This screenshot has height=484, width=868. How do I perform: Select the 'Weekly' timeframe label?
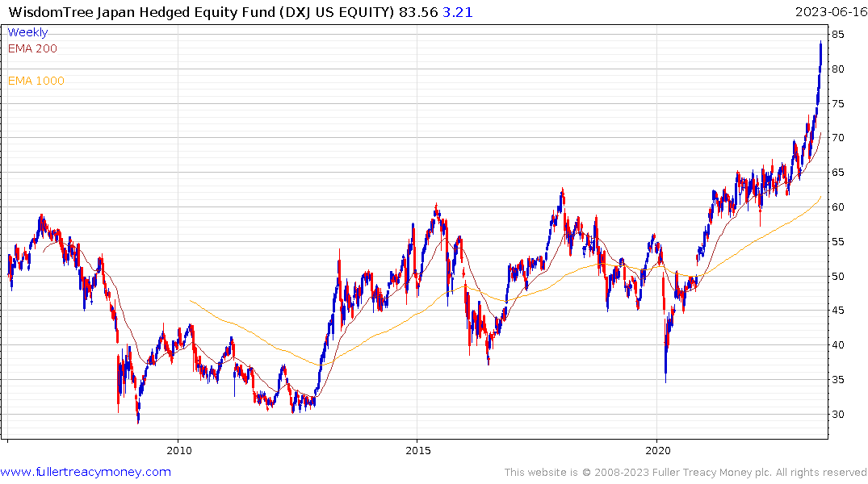click(x=27, y=32)
